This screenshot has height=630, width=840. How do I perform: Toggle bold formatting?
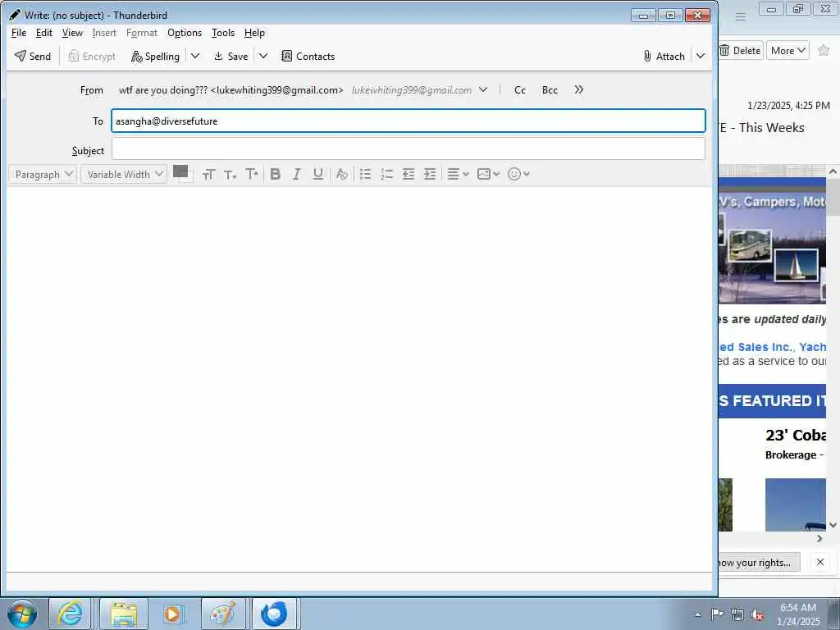(x=276, y=174)
